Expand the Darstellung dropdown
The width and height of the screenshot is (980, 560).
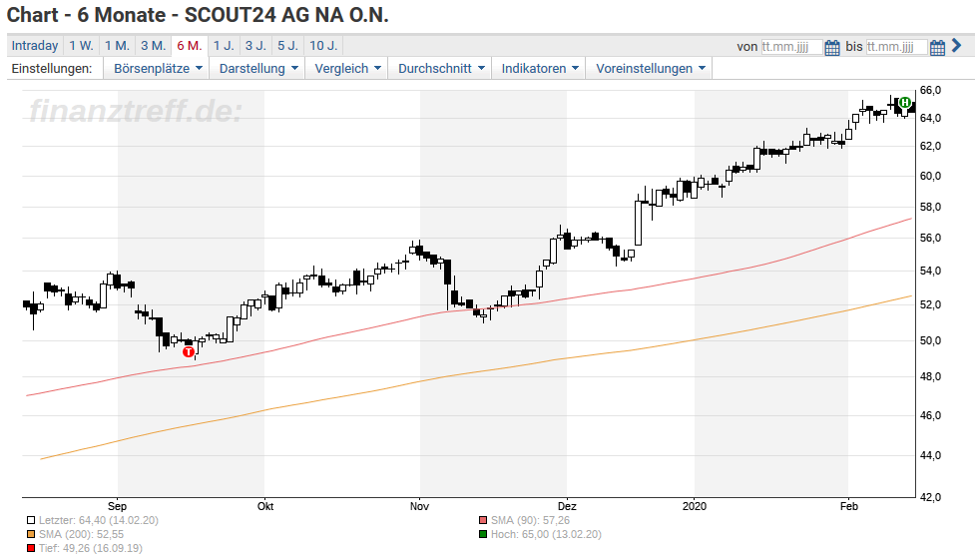pyautogui.click(x=258, y=68)
